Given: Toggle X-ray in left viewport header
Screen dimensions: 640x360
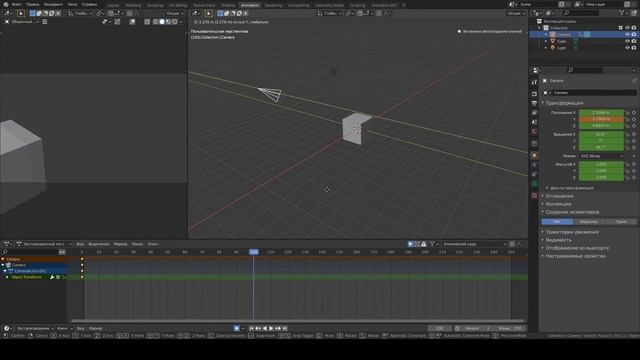Looking at the screenshot, I should [x=147, y=22].
